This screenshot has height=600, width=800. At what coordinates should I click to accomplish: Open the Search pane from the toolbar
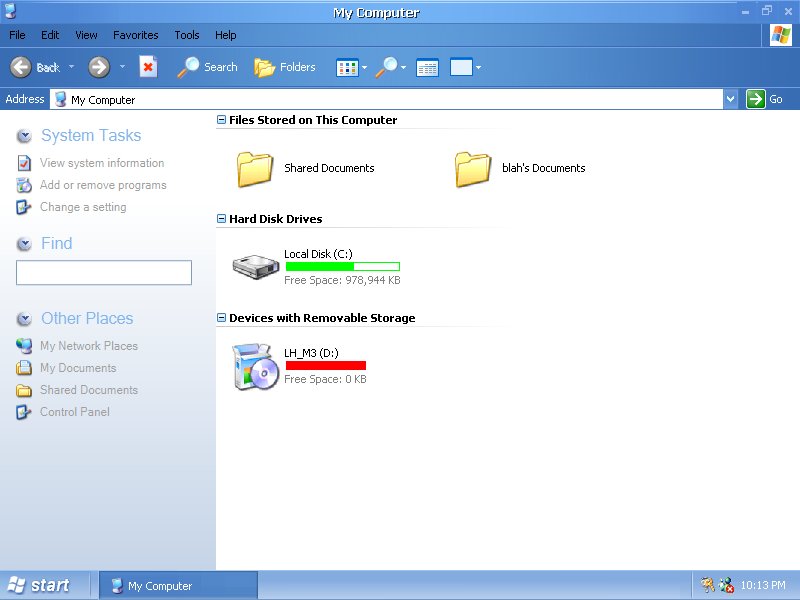(208, 67)
